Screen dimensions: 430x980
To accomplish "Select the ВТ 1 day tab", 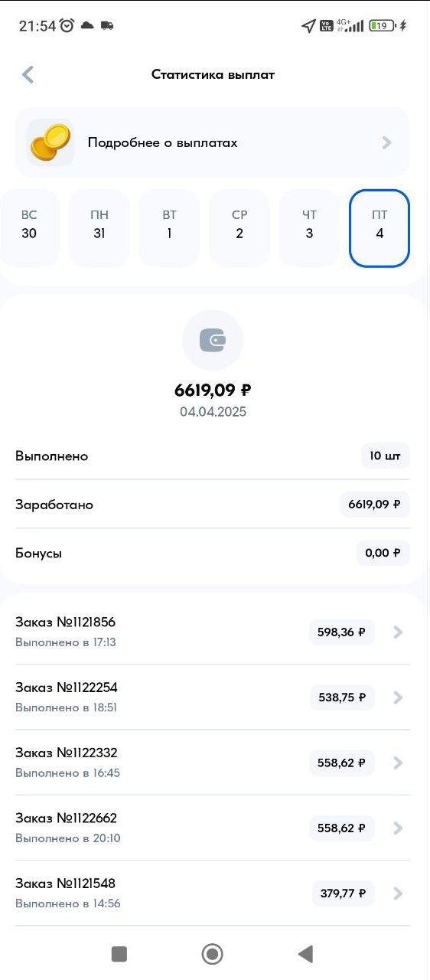I will [x=169, y=227].
